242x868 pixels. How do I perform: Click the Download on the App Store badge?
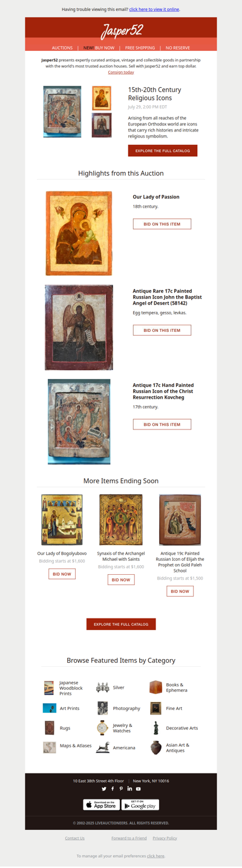[101, 804]
